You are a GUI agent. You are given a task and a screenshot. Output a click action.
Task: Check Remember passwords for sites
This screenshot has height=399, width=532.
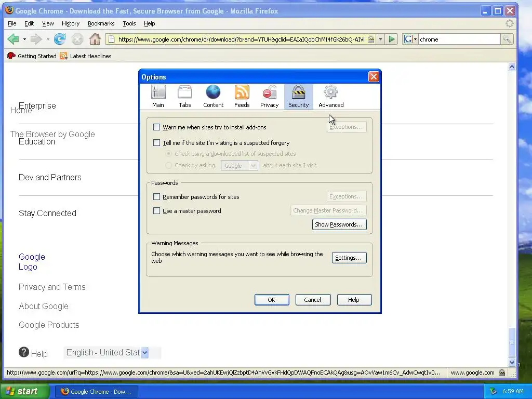156,197
